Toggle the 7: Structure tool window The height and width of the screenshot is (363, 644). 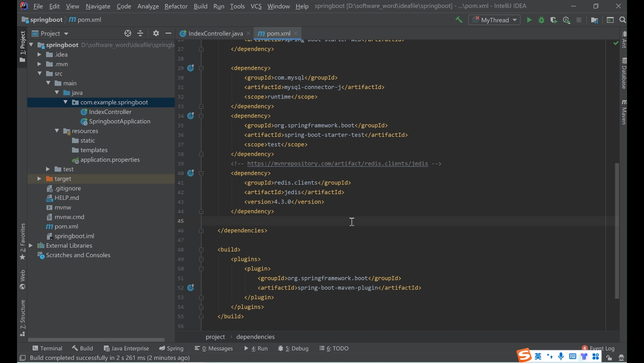pos(22,318)
